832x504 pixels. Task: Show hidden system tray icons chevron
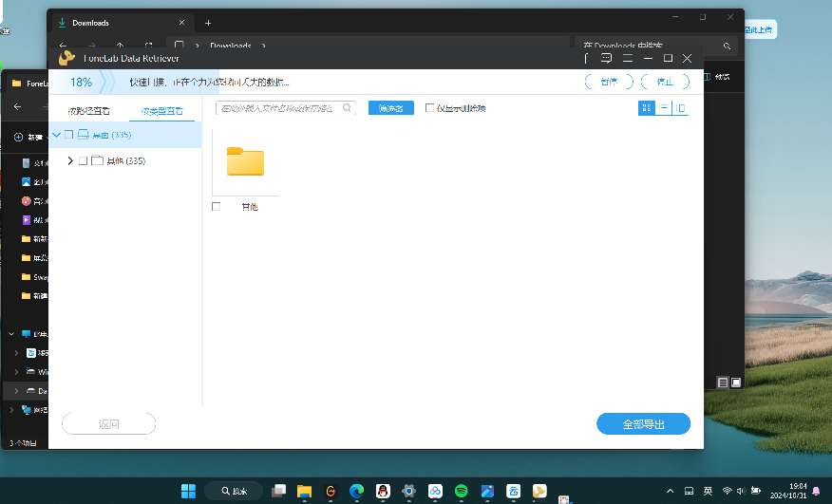[671, 491]
